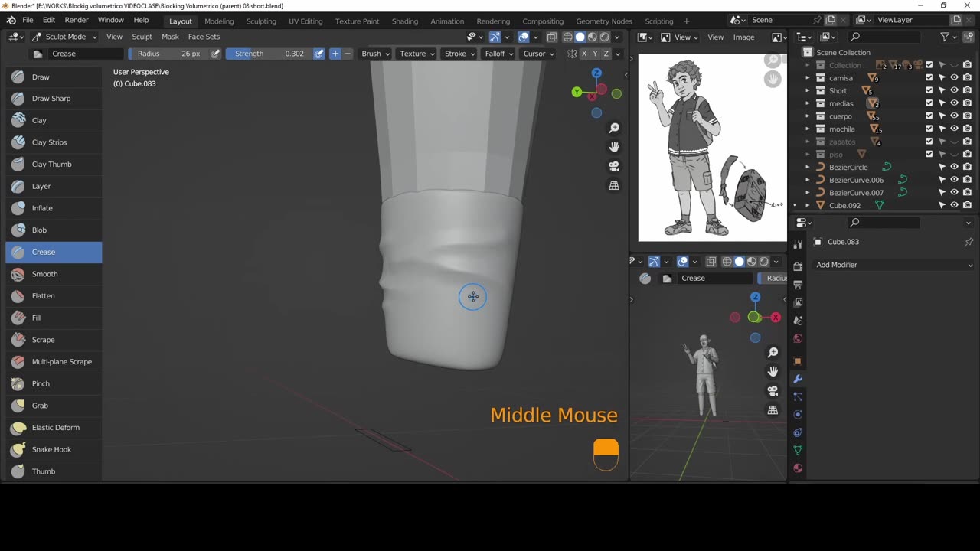Select the Inflate brush
Screen dimensions: 980x551
[x=54, y=208]
